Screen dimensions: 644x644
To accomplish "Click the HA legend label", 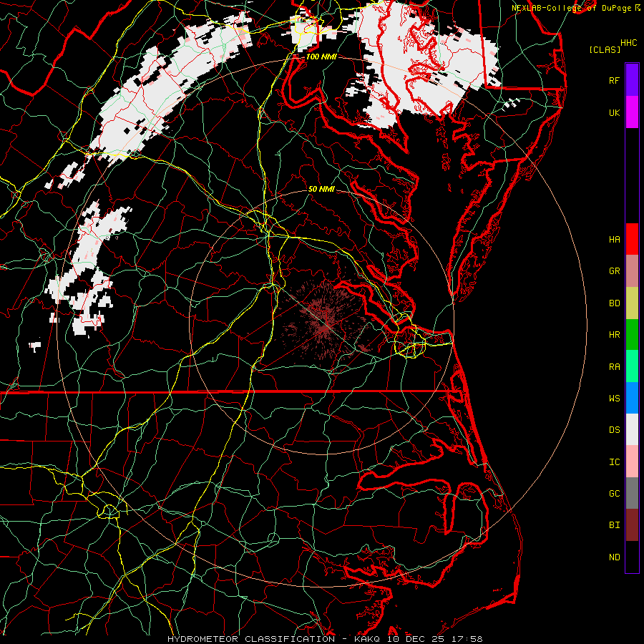I will pos(614,240).
